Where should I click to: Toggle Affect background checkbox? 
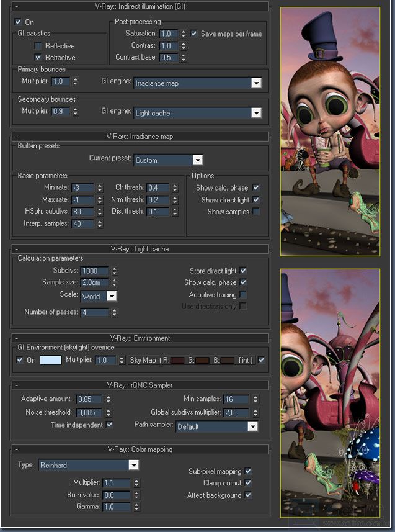point(248,495)
